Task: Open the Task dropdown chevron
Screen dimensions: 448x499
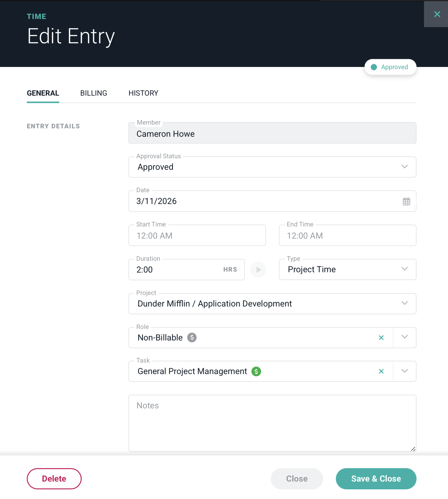Action: click(x=404, y=371)
